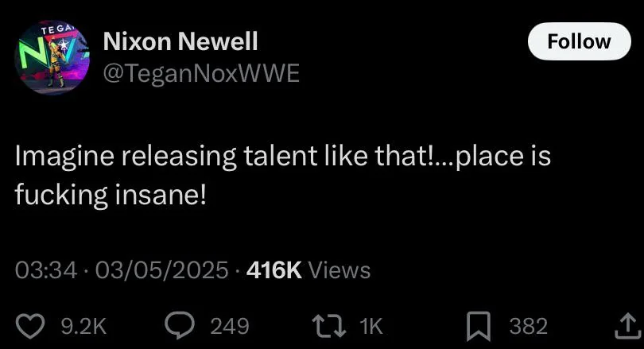Click the 249 replies count
The height and width of the screenshot is (349, 644).
click(x=230, y=326)
